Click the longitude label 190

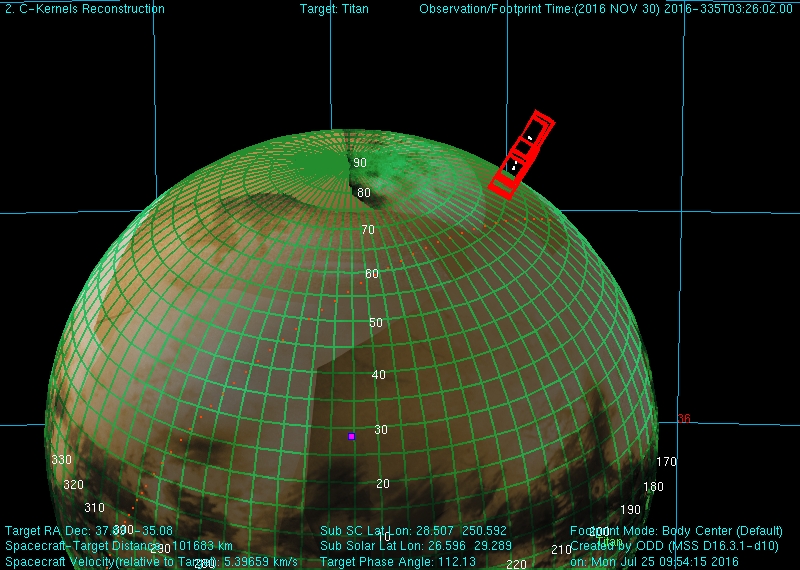(630, 509)
